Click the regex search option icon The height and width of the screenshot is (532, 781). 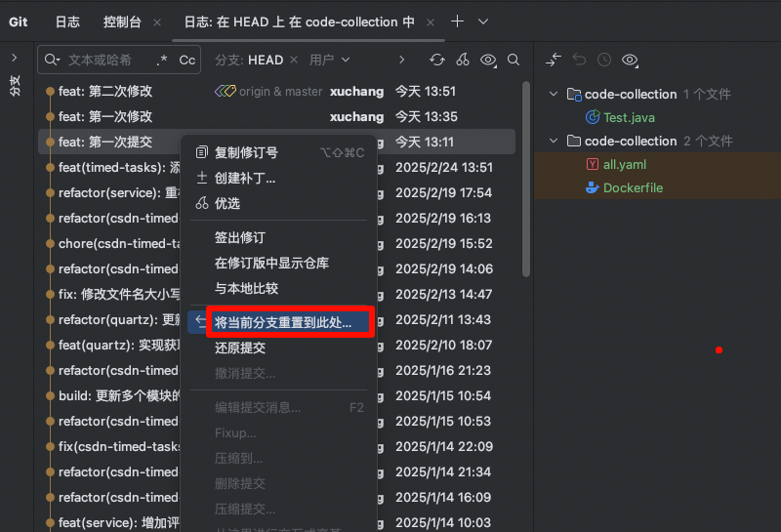[162, 60]
